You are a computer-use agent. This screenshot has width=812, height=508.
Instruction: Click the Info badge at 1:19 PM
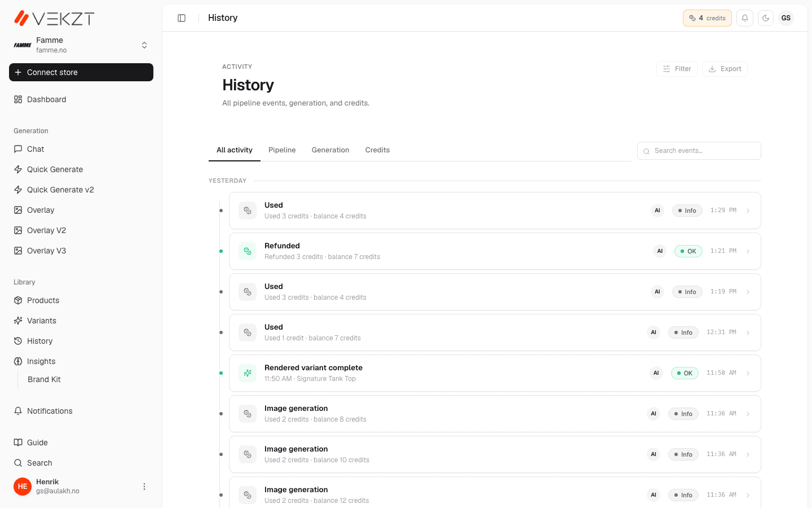tap(687, 292)
